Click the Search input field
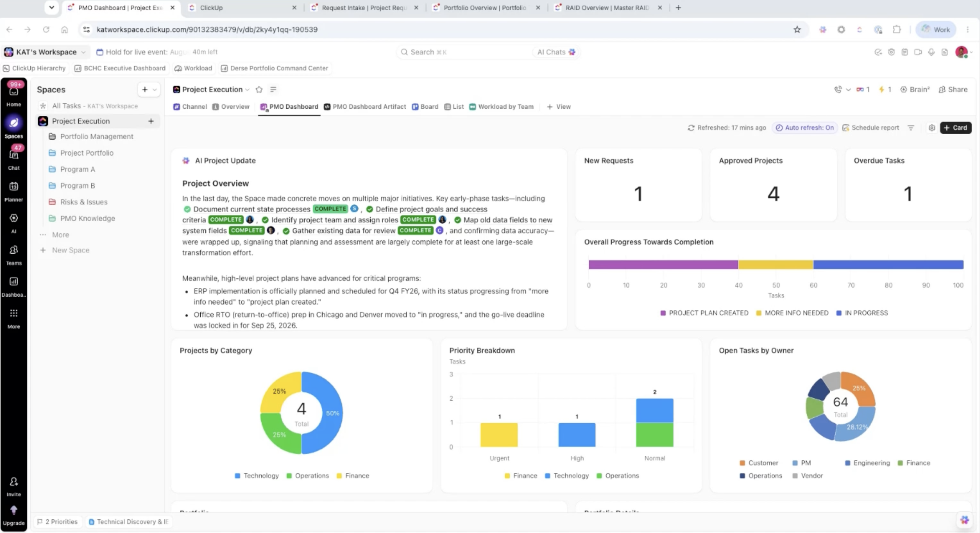Image resolution: width=980 pixels, height=533 pixels. tap(464, 52)
